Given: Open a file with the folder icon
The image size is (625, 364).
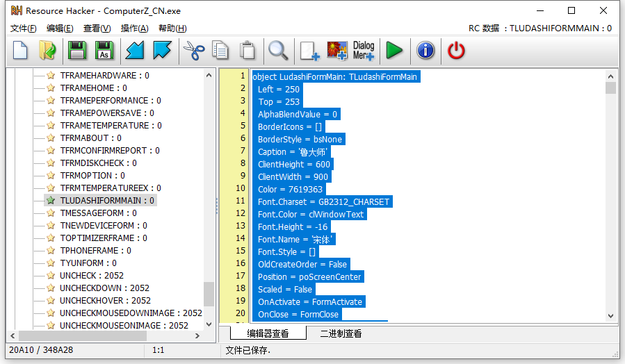Looking at the screenshot, I should coord(47,51).
